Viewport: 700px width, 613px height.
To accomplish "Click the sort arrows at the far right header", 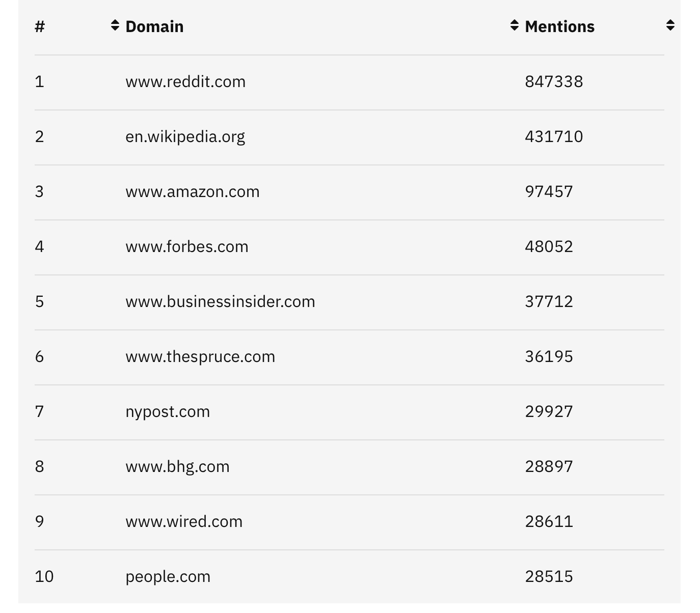I will (670, 26).
